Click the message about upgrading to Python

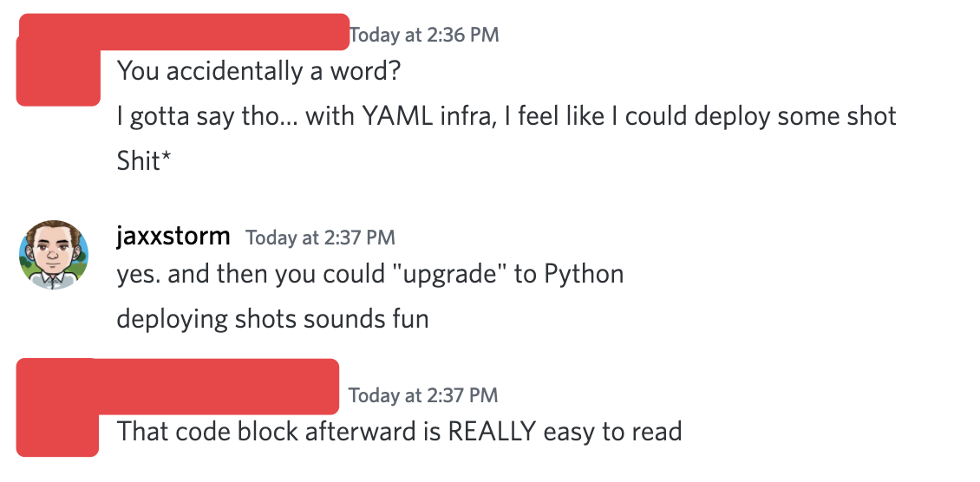(370, 274)
